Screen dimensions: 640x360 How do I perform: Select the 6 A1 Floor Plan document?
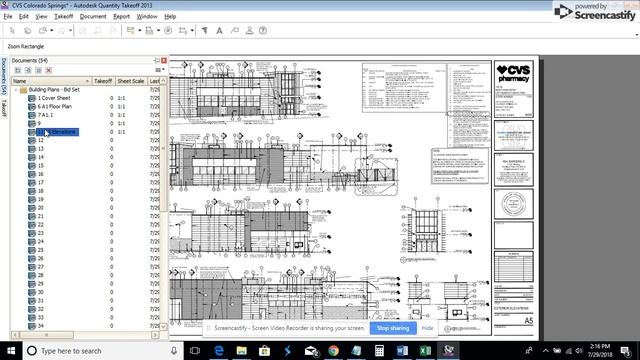[55, 107]
